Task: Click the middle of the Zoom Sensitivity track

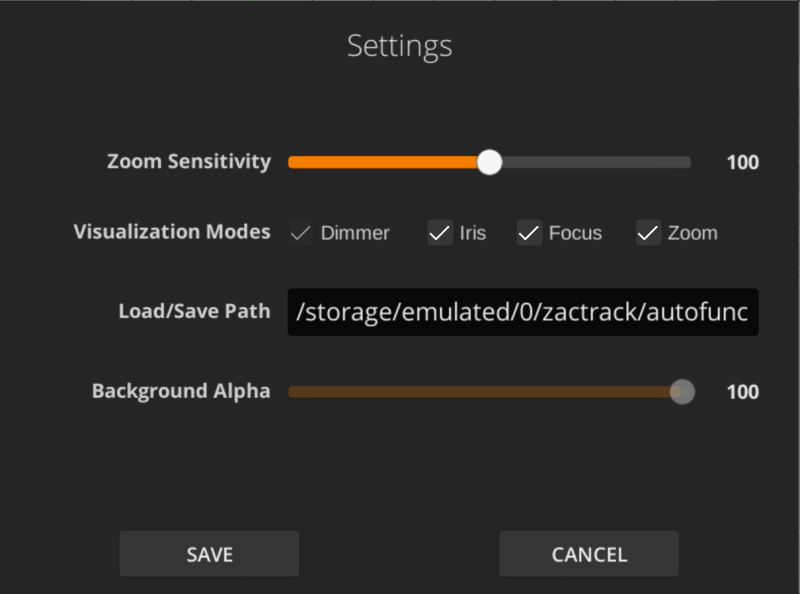Action: tap(489, 161)
